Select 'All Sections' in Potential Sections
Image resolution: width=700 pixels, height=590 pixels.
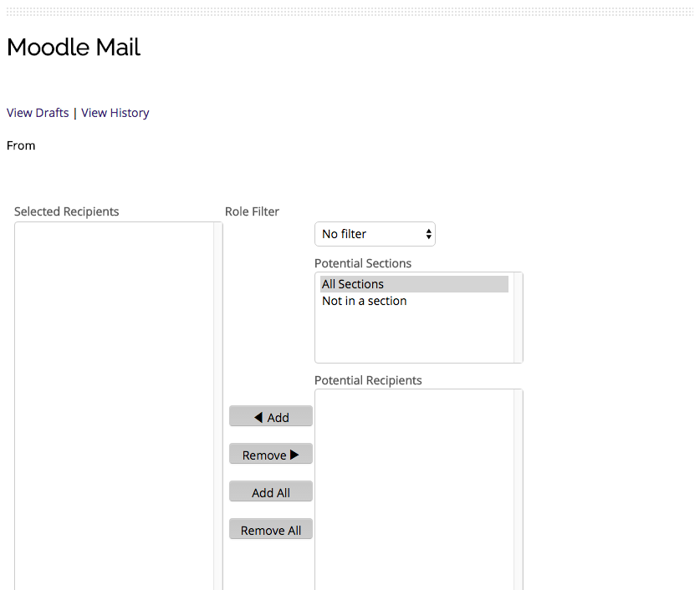pos(414,284)
